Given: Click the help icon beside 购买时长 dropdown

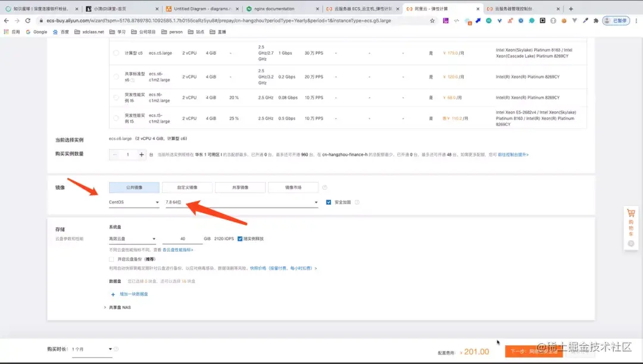Looking at the screenshot, I should point(116,349).
